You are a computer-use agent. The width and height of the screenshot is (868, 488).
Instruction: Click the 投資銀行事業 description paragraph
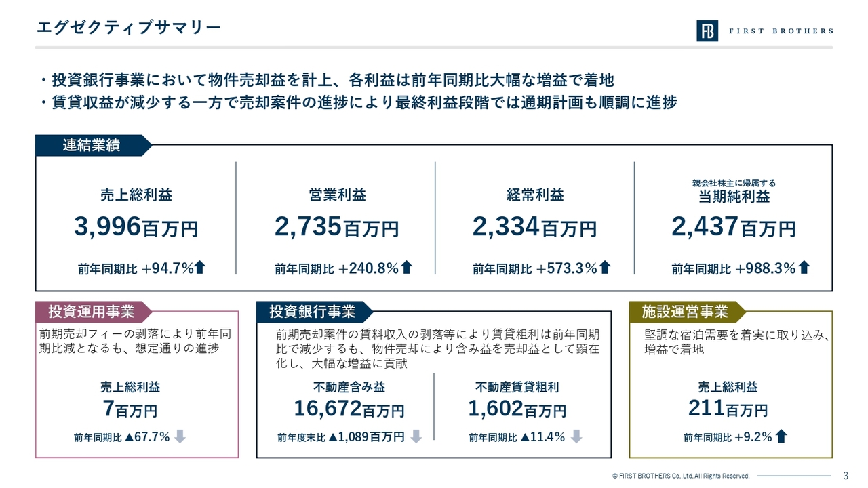[x=438, y=349]
